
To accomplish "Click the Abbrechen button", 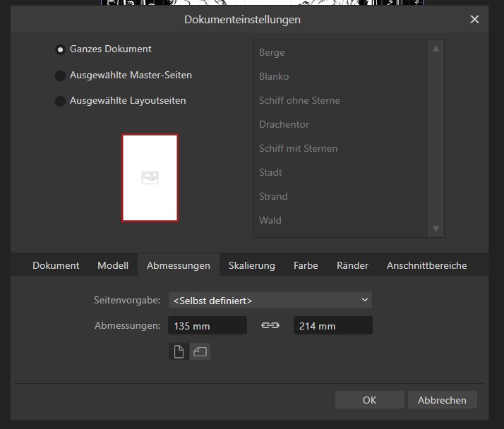I will (x=443, y=400).
